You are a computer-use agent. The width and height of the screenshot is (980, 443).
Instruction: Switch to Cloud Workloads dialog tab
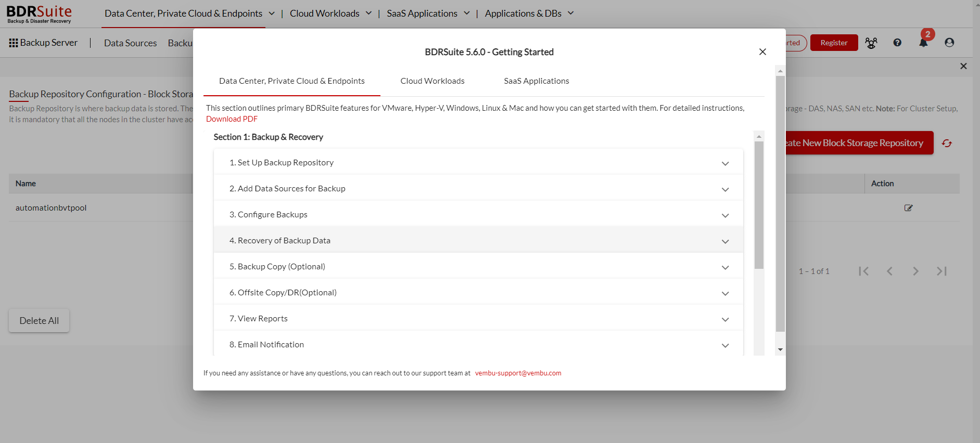(432, 81)
